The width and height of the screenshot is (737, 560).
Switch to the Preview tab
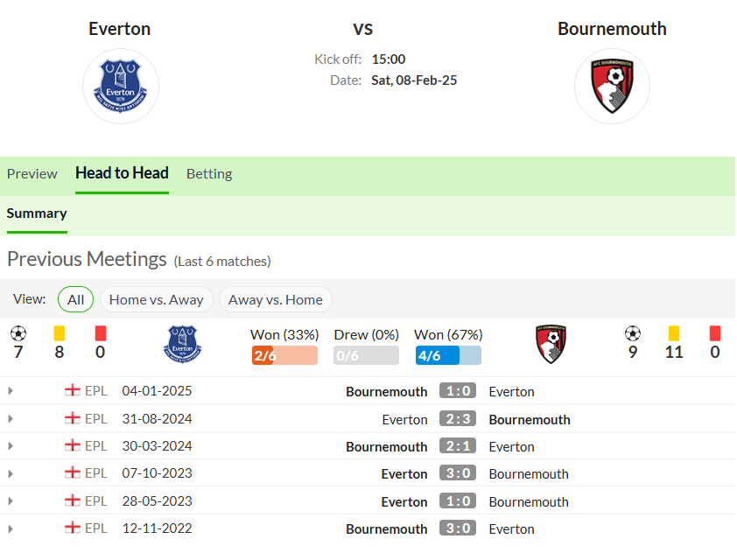32,174
